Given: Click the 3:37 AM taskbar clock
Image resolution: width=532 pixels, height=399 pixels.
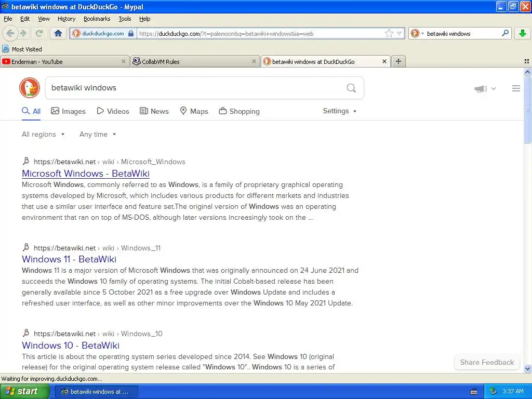Looking at the screenshot, I should 513,392.
